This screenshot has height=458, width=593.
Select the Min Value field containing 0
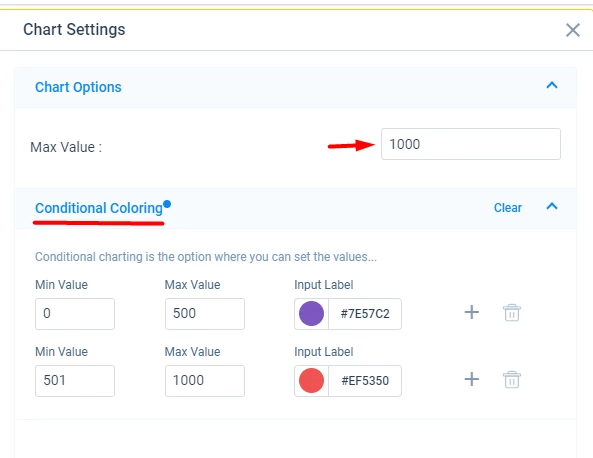point(75,314)
